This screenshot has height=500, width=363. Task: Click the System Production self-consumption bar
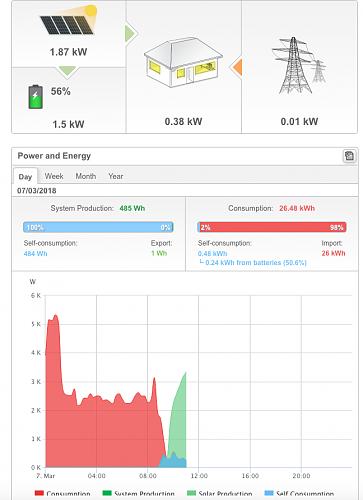98,227
